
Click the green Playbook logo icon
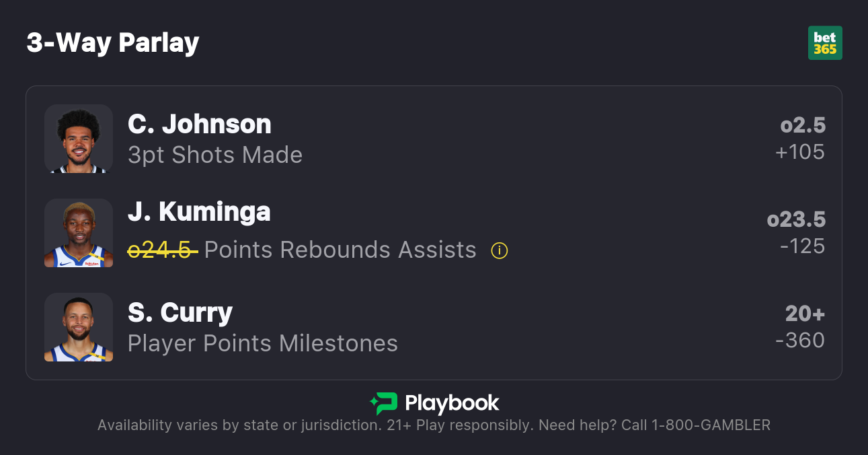(x=383, y=403)
